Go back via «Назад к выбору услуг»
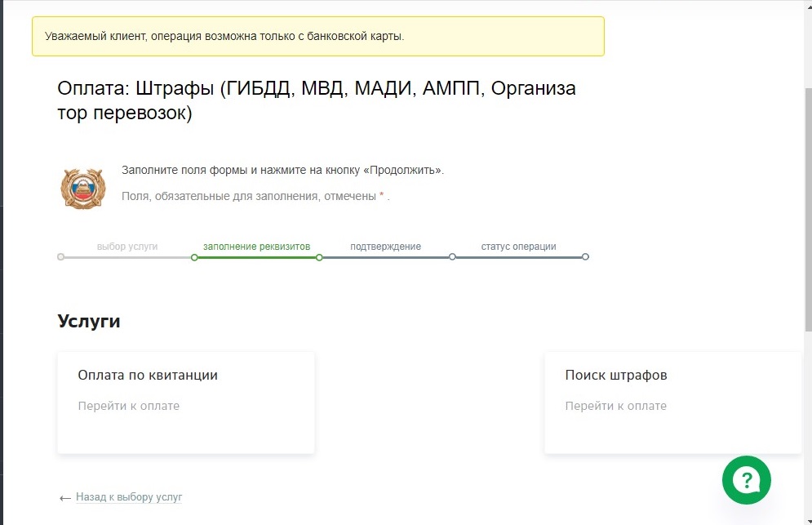This screenshot has height=525, width=812. click(x=129, y=496)
